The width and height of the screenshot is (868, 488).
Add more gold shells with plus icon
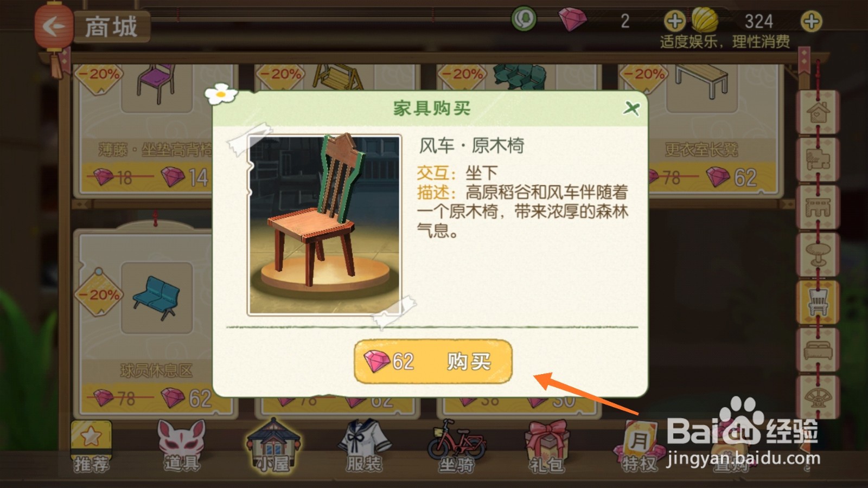811,22
